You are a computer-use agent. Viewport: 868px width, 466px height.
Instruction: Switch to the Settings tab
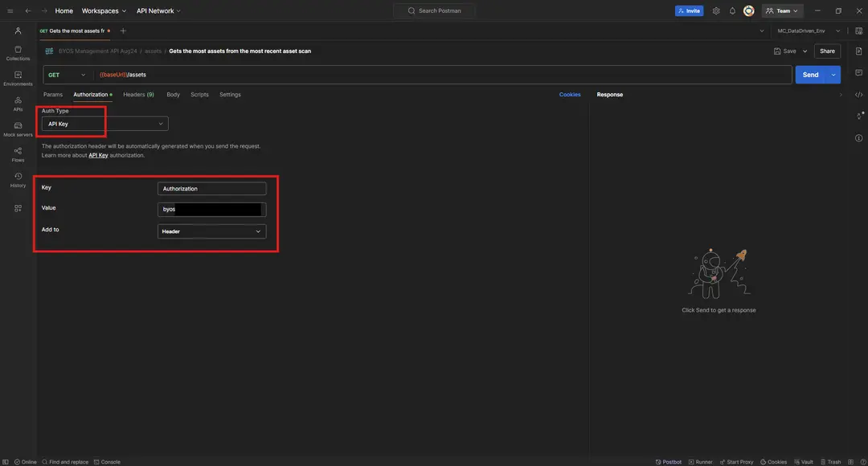[231, 95]
